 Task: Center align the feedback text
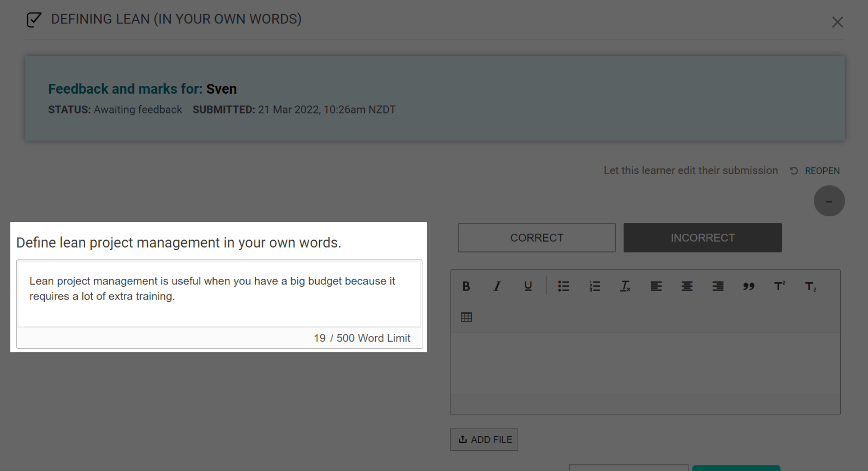point(687,286)
